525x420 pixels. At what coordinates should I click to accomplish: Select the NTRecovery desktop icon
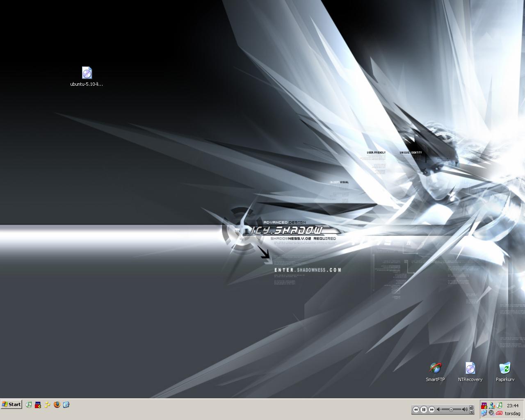coord(470,368)
